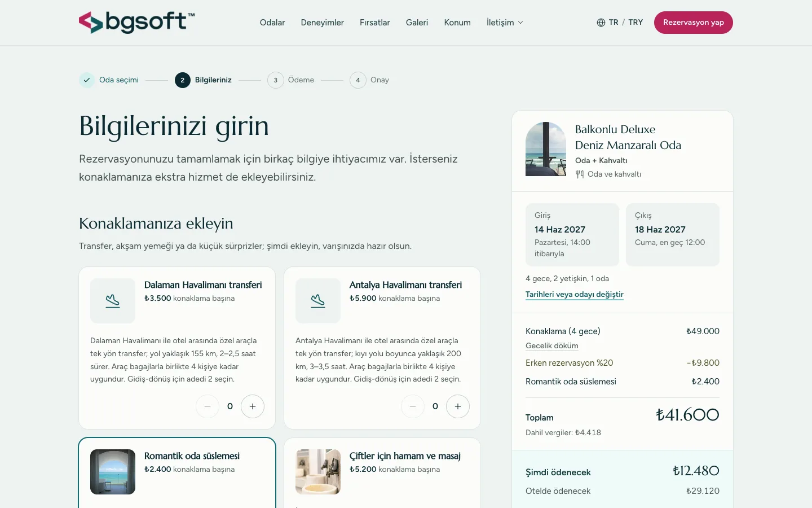
Task: Click the Oda seçimi checkmark icon
Action: pos(87,80)
